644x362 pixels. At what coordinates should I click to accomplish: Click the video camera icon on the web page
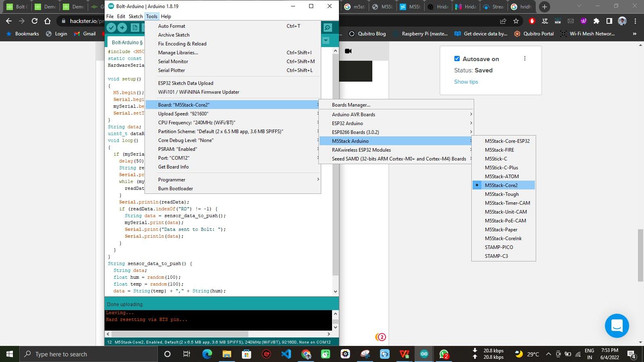[x=348, y=51]
